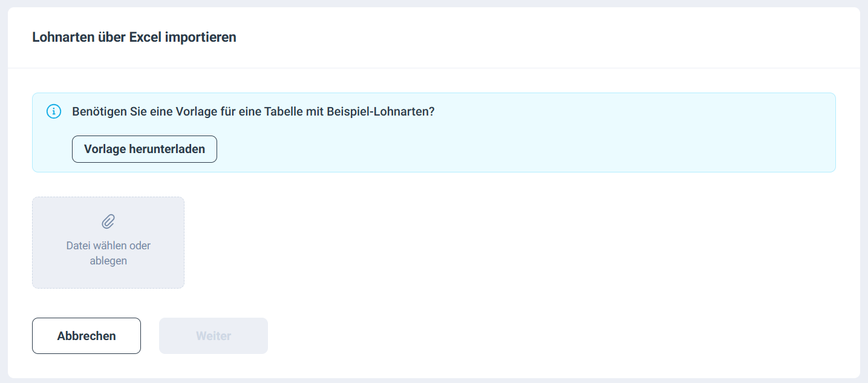The width and height of the screenshot is (868, 383).
Task: Click the word 'ablegen' in the dropzone
Action: pos(108,261)
